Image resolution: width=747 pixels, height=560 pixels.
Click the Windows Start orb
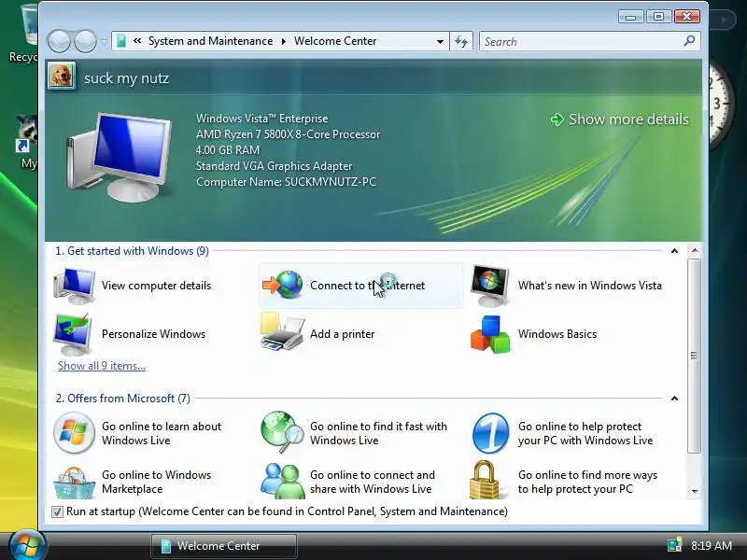pos(27,545)
